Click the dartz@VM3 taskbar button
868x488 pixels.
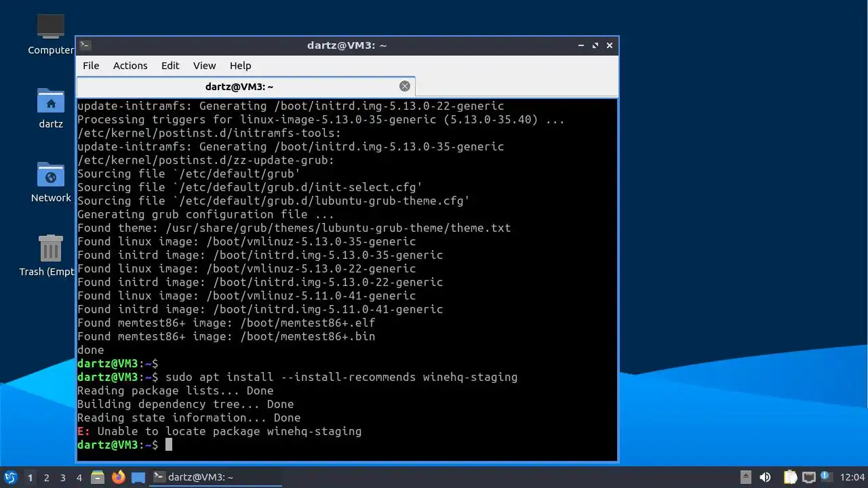coord(216,477)
